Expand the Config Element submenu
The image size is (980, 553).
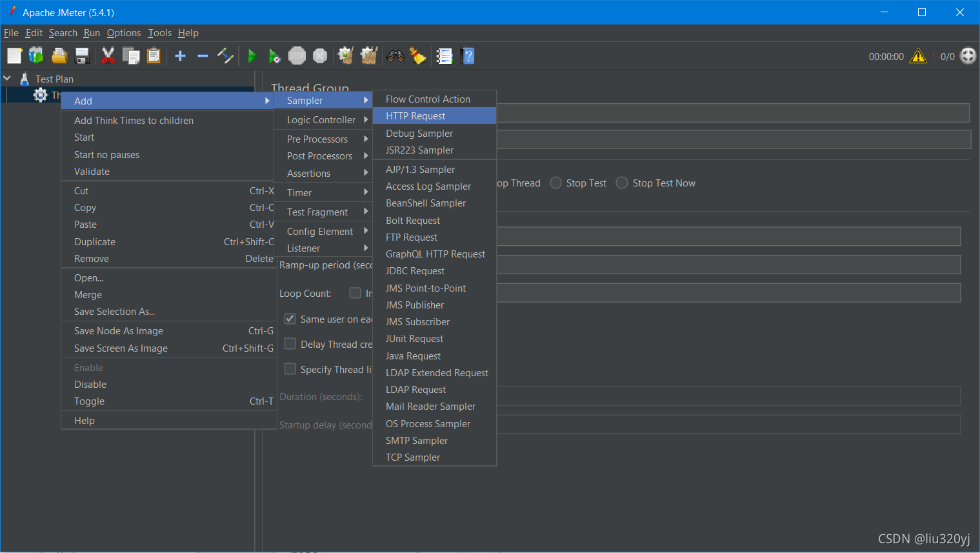coord(324,232)
